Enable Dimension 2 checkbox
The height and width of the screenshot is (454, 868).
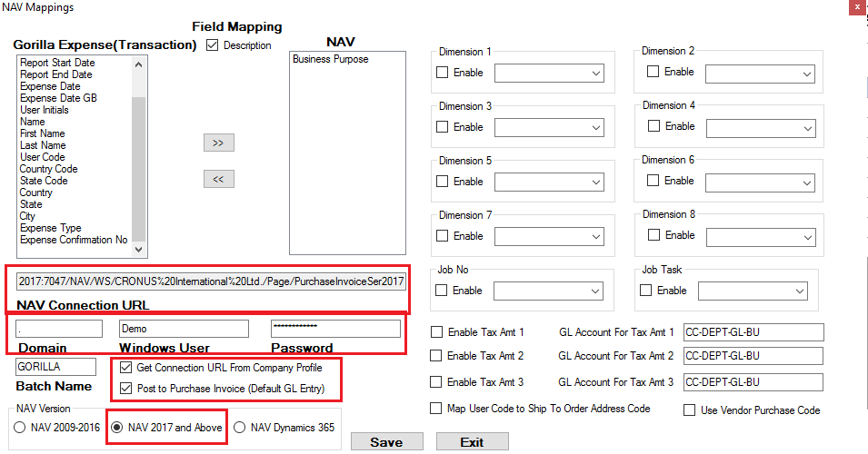coord(653,72)
